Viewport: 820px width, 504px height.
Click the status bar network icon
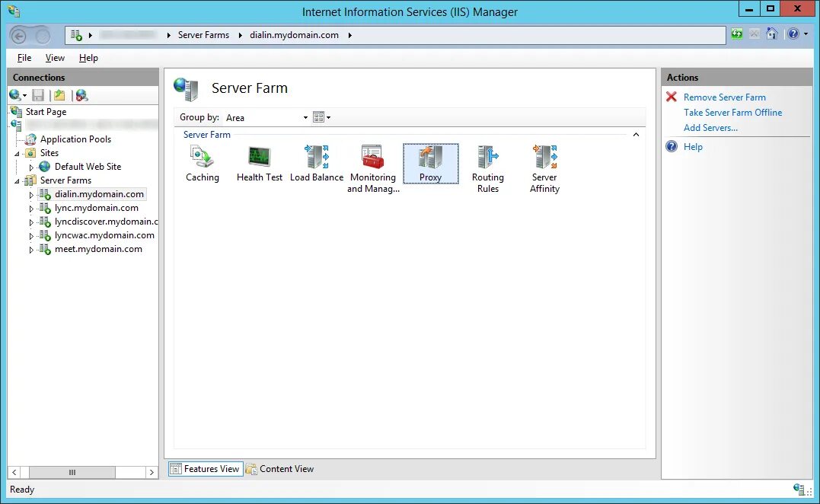point(799,490)
